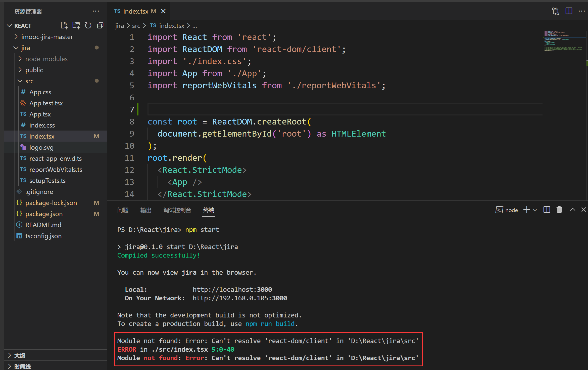Split the terminal panel

[x=547, y=210]
